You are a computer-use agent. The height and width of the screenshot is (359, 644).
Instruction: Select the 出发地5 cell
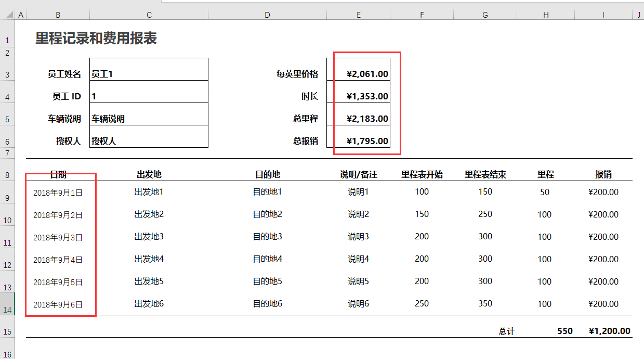tap(149, 281)
